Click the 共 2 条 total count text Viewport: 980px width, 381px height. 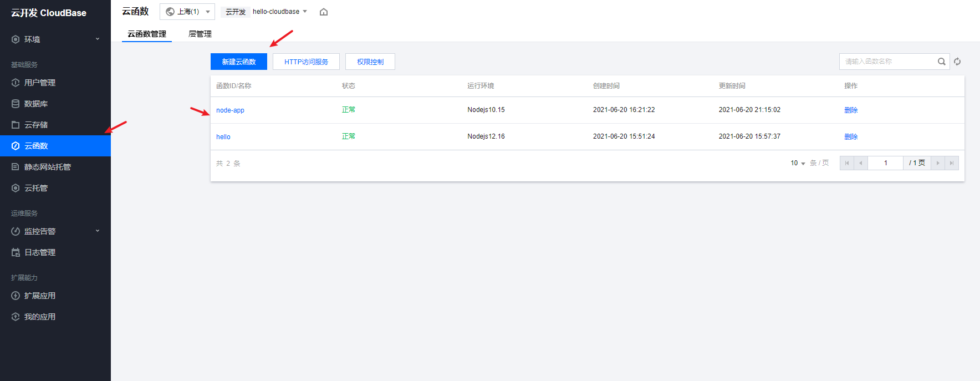[228, 164]
